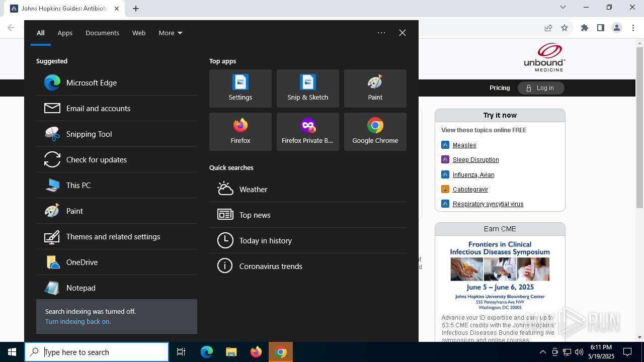This screenshot has width=644, height=362.
Task: Switch to Web search tab
Action: pos(139,33)
